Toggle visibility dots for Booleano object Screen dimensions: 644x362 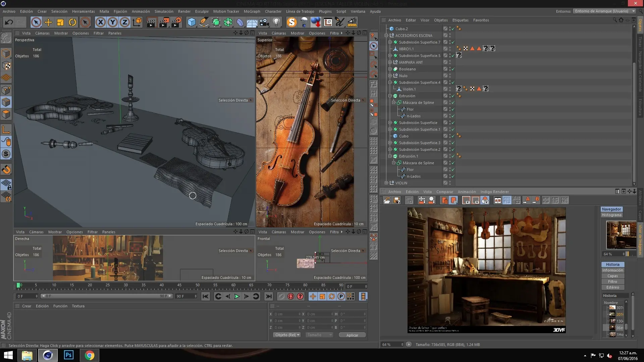(x=450, y=69)
